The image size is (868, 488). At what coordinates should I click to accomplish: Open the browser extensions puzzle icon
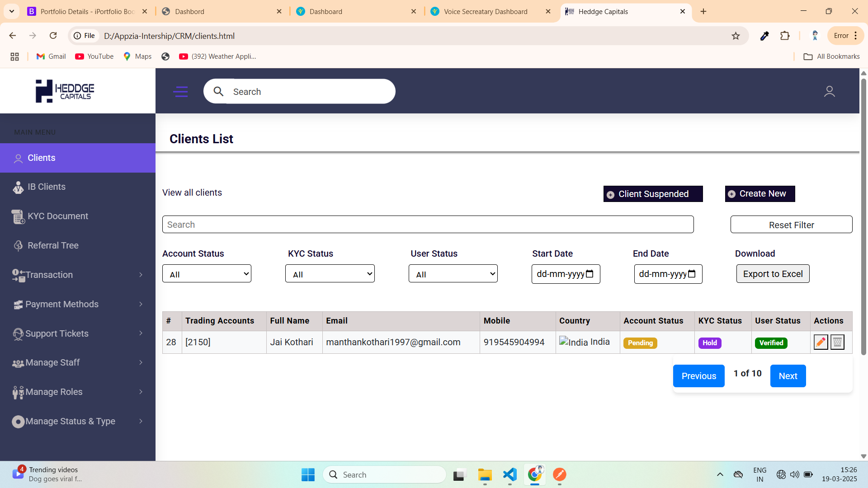[785, 36]
